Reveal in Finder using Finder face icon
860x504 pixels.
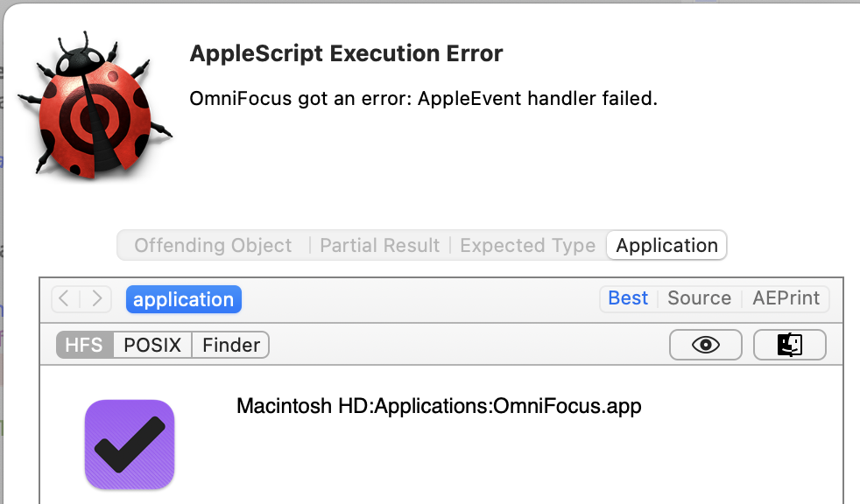click(789, 345)
